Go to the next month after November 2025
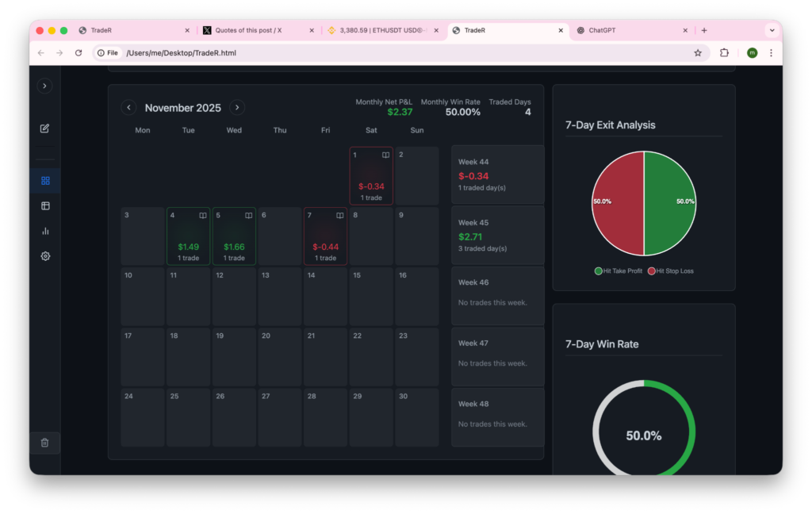The width and height of the screenshot is (812, 514). [237, 108]
